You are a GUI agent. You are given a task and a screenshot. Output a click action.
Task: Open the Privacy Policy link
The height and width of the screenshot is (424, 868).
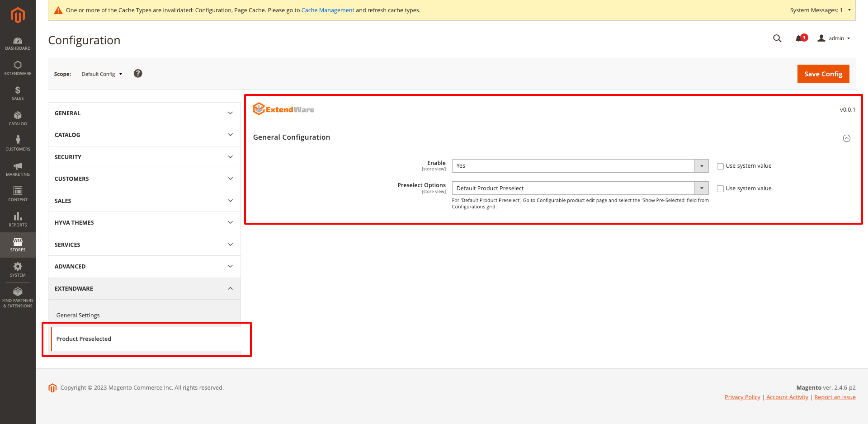tap(742, 397)
